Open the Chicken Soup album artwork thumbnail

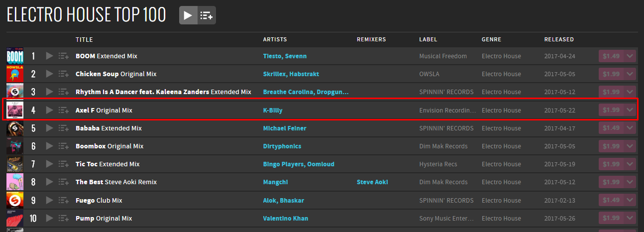pyautogui.click(x=15, y=74)
